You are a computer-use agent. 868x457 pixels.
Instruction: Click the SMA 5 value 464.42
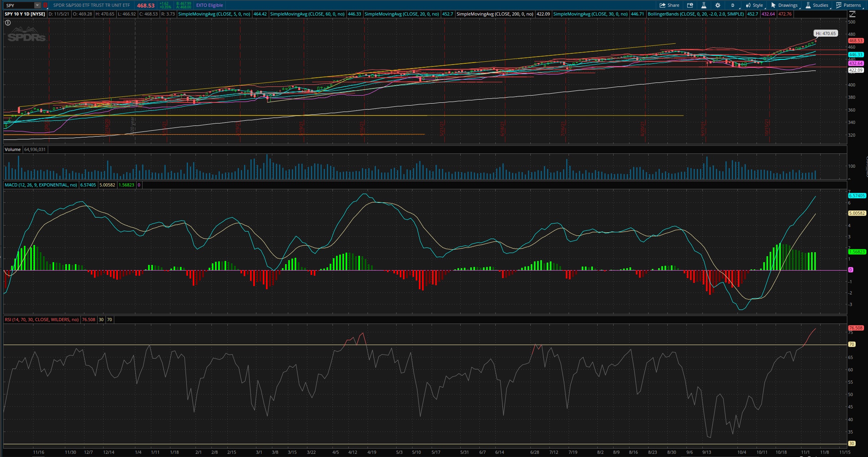click(x=260, y=14)
